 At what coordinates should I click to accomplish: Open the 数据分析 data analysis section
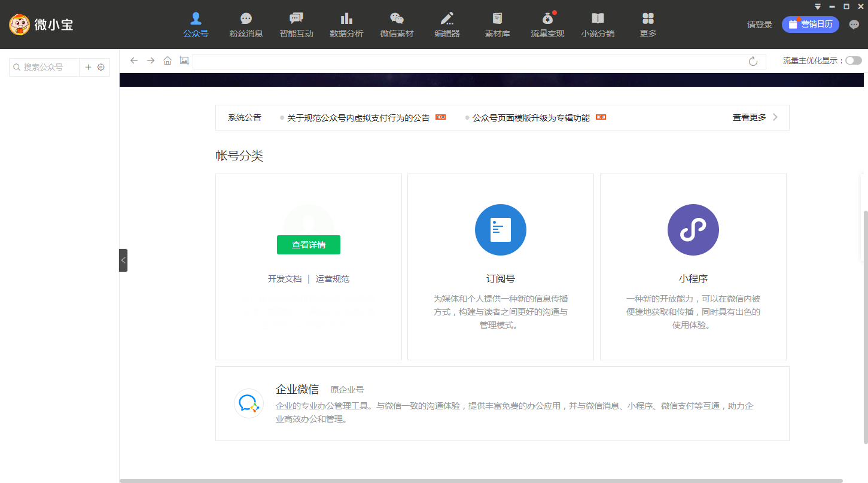[346, 25]
